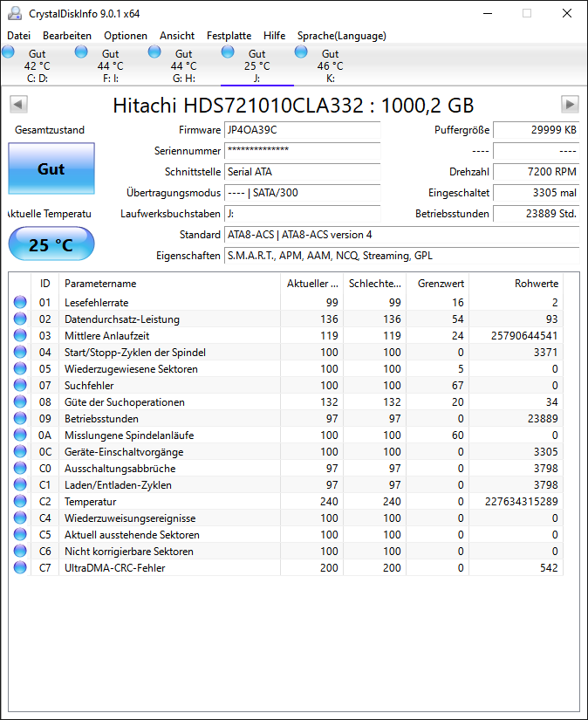Viewport: 588px width, 720px height.
Task: Click the Aktueller Wert column header
Action: pos(312,284)
